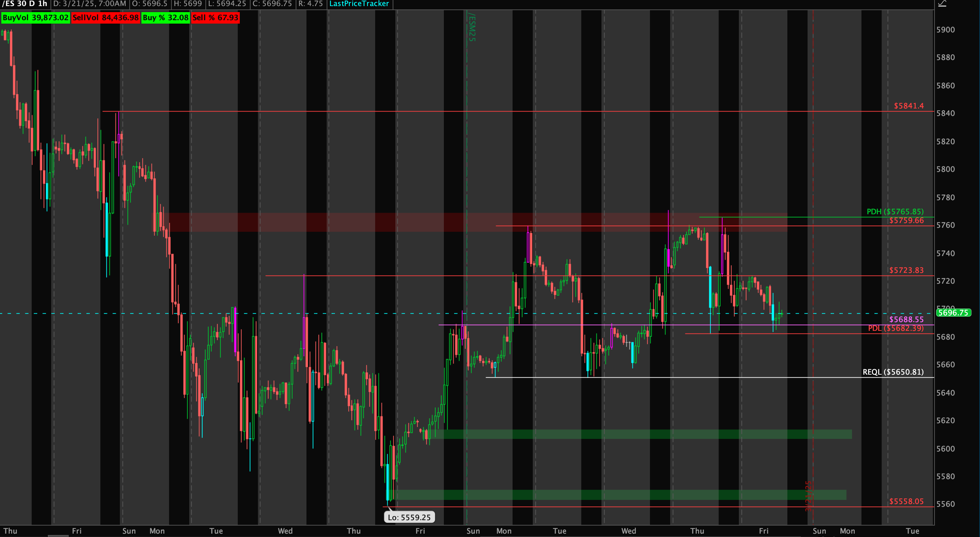Image resolution: width=980 pixels, height=537 pixels.
Task: Click the red SellVol 84,436.98 label
Action: click(x=105, y=18)
